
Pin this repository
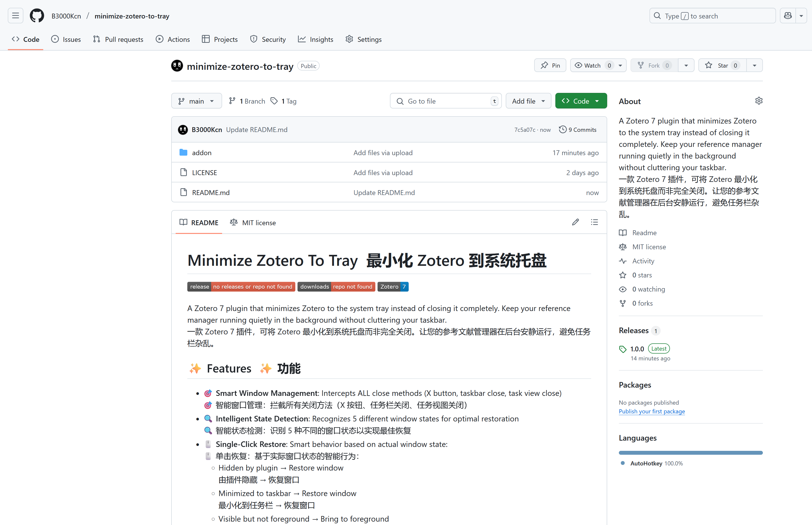point(550,65)
